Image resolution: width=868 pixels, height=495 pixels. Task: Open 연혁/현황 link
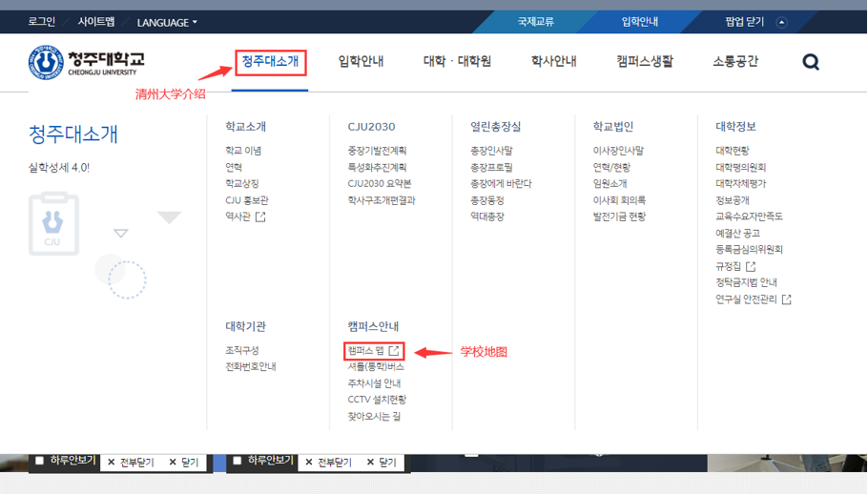click(611, 167)
